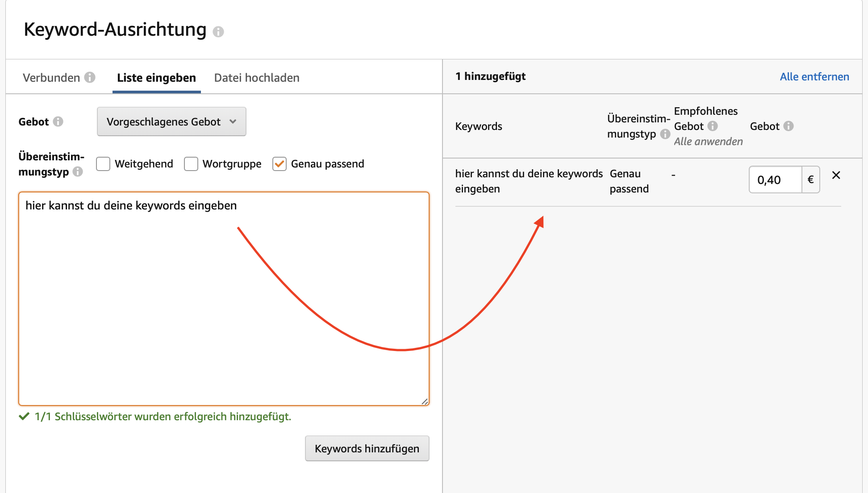Show info for Empfohlenes Gebot column

tap(713, 126)
